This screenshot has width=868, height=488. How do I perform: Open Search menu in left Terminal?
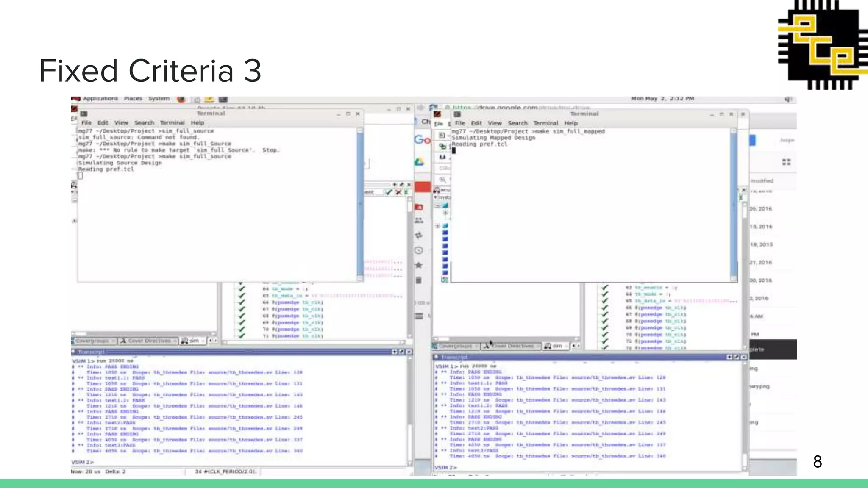(144, 123)
